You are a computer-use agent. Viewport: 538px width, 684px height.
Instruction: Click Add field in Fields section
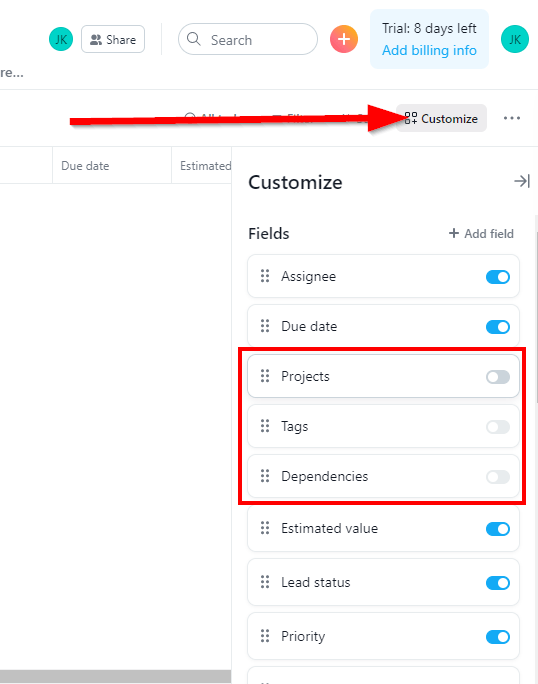point(481,234)
